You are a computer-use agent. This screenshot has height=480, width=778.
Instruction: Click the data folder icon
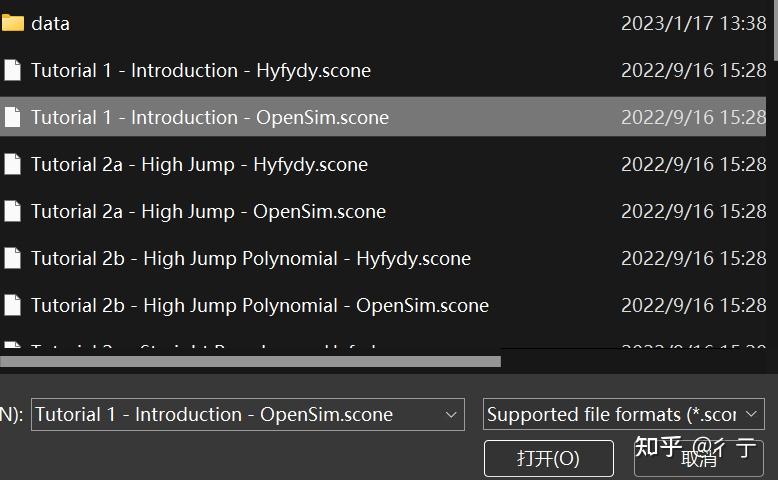12,23
